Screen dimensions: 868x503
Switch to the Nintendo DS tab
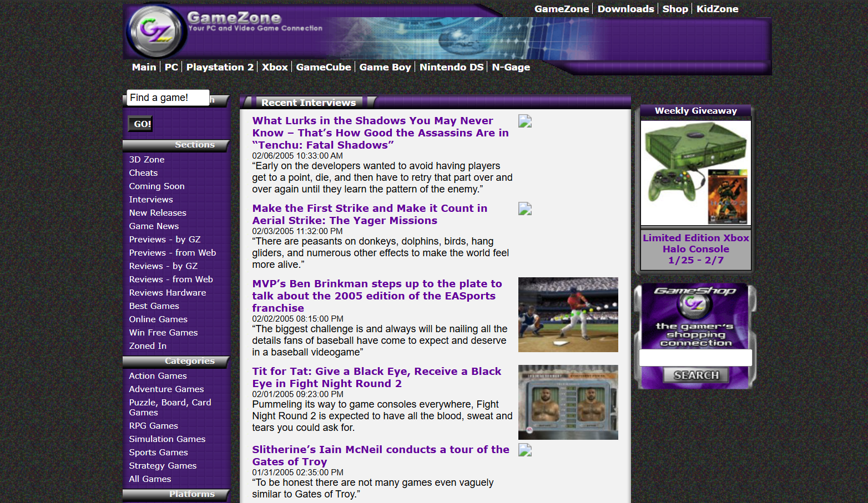[451, 67]
